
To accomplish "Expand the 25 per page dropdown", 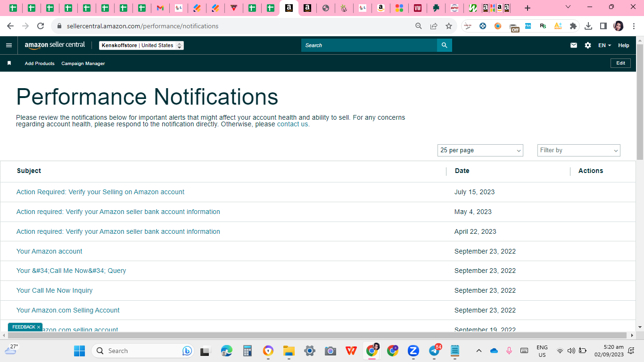I will (x=480, y=150).
